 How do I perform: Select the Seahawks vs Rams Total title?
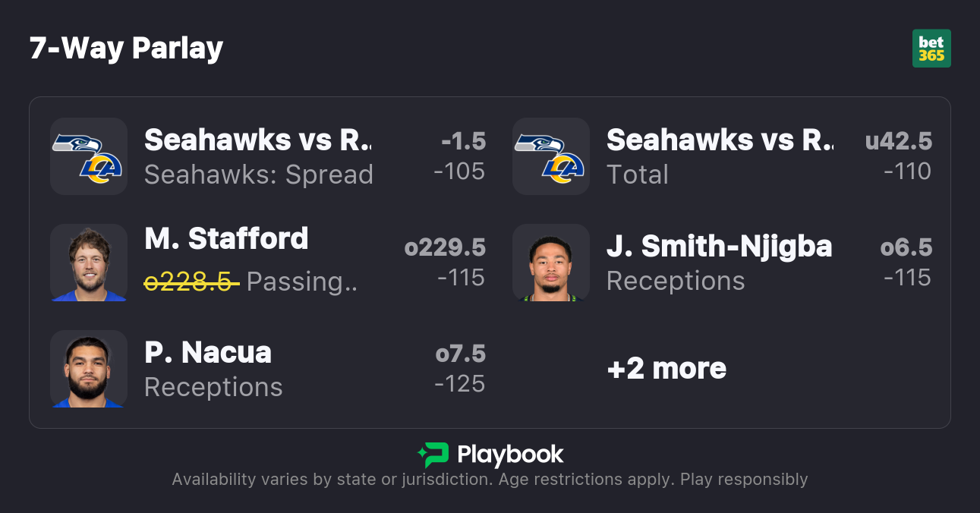(719, 140)
